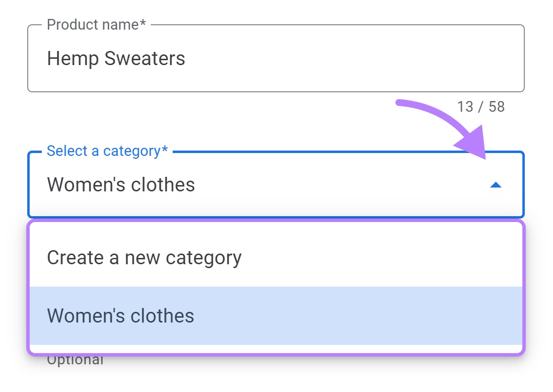The height and width of the screenshot is (392, 553).
Task: Click the 13 / 58 character counter
Action: point(482,107)
